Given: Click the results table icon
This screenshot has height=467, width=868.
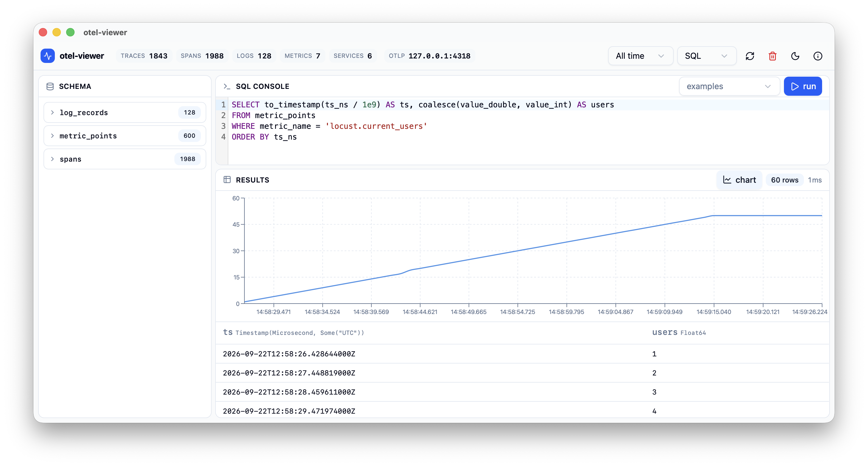Looking at the screenshot, I should click(x=227, y=180).
